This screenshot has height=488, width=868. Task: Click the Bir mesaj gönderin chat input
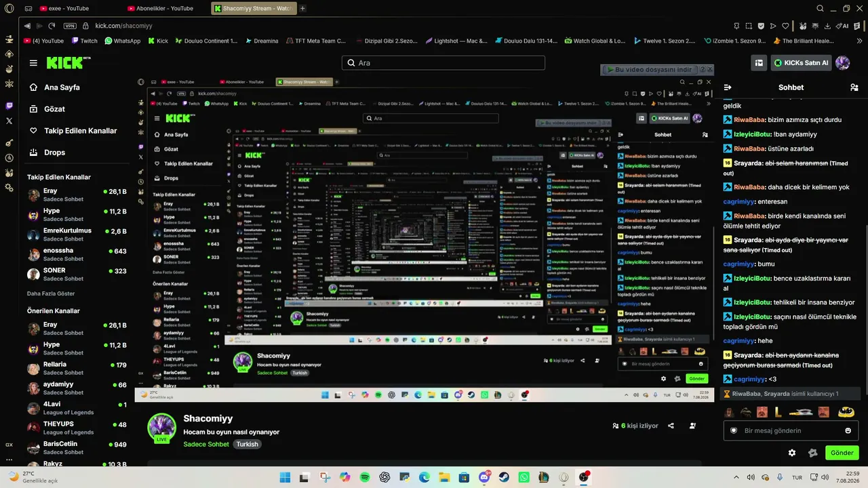[791, 430]
